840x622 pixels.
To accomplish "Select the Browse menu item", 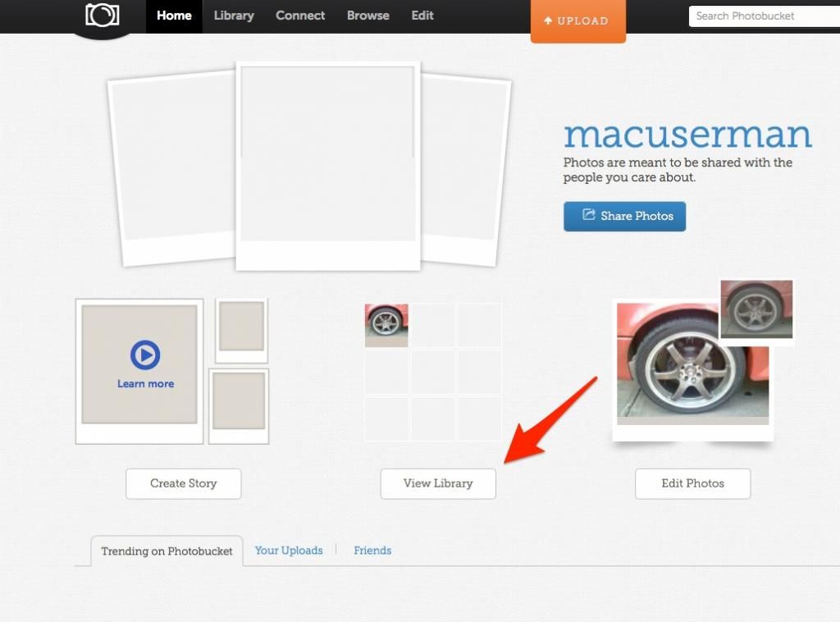I will click(x=367, y=16).
